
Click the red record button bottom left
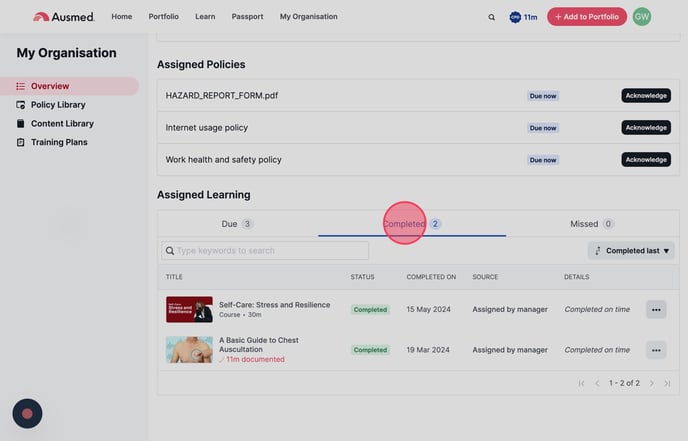(x=27, y=413)
